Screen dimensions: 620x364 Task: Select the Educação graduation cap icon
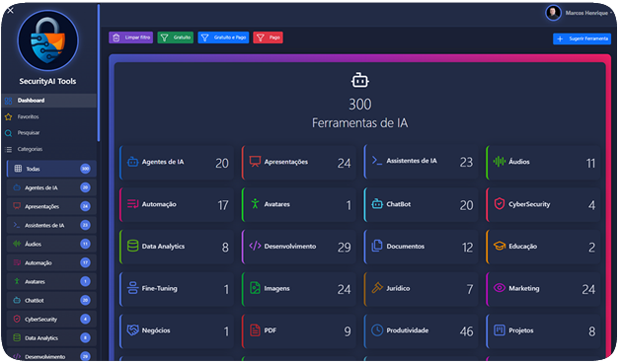[x=500, y=246]
